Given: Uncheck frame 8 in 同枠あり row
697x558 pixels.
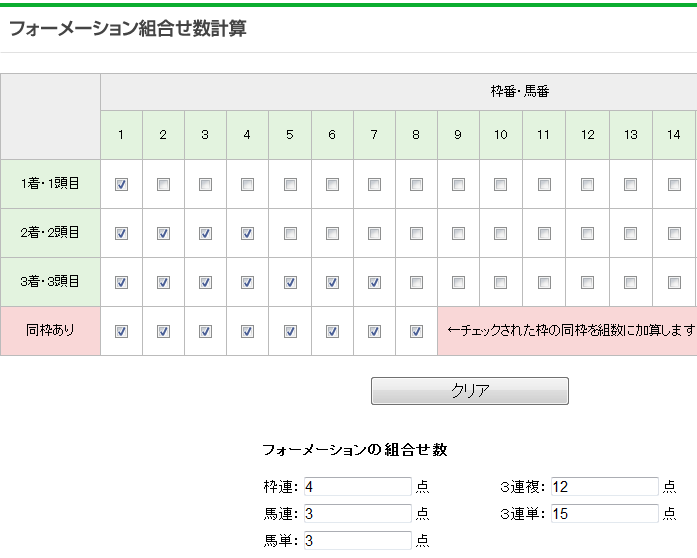Looking at the screenshot, I should (x=417, y=331).
